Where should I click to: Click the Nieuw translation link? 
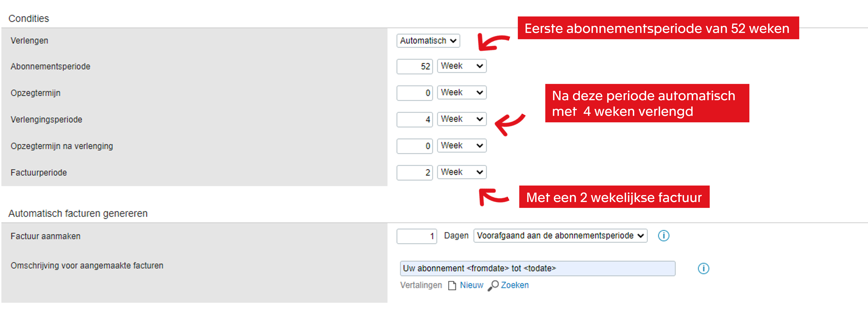(x=471, y=285)
